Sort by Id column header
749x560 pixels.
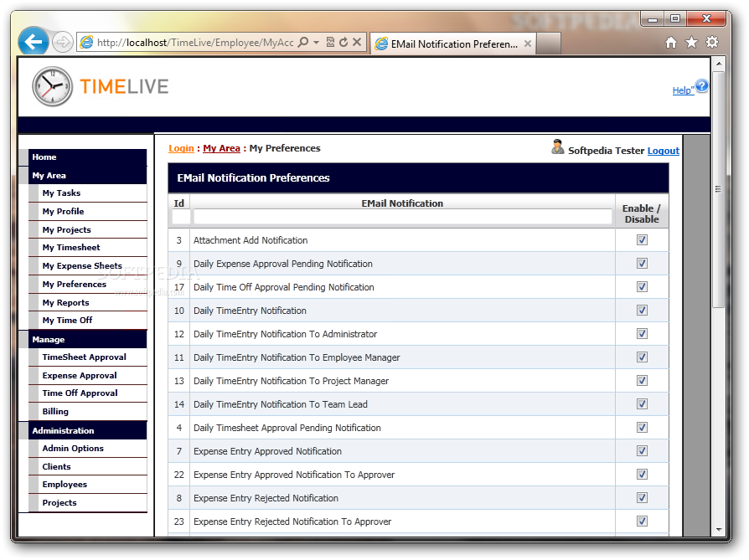(179, 204)
